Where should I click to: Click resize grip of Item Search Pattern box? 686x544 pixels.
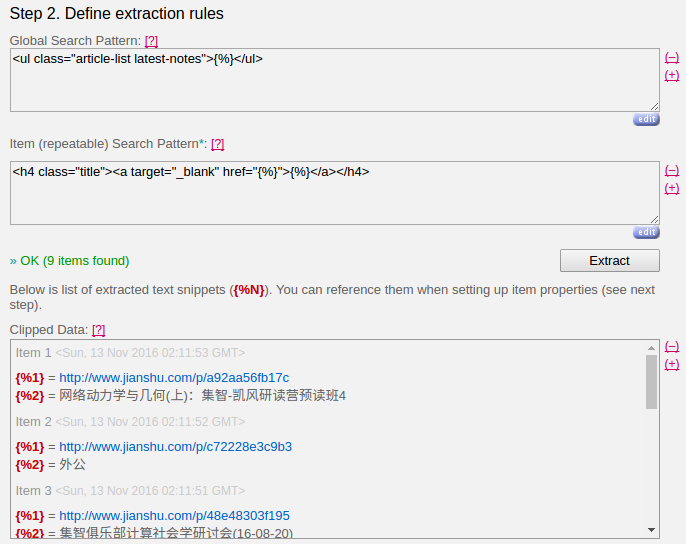click(654, 219)
